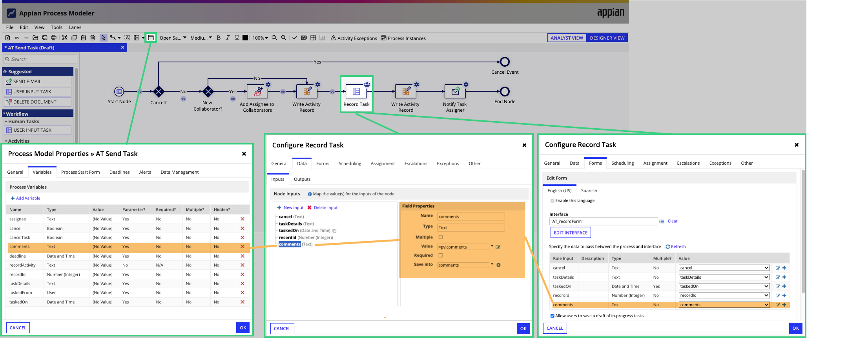Click the New Input link
Viewport: 868px width, 338px height.
tap(290, 208)
